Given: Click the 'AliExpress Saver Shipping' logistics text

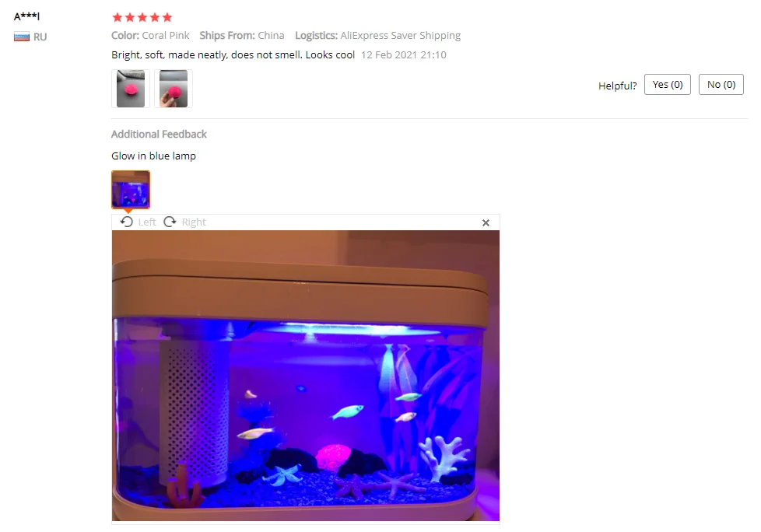Looking at the screenshot, I should click(x=401, y=36).
